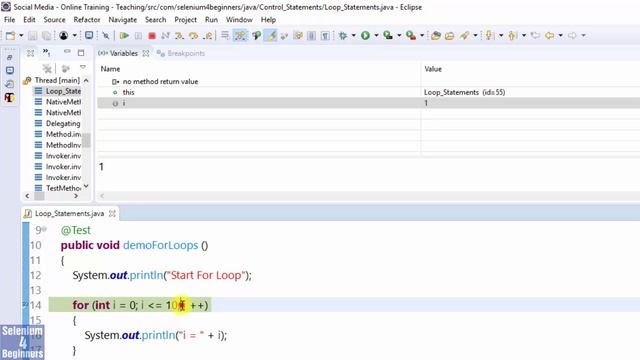This screenshot has width=640, height=360.
Task: Select the Delegating stack frame
Action: [x=58, y=123]
